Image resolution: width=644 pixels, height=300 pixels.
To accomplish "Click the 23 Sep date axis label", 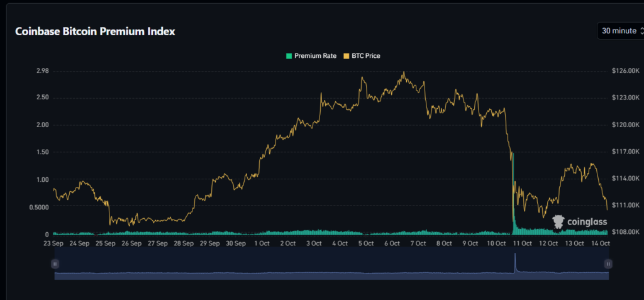I will pos(53,243).
